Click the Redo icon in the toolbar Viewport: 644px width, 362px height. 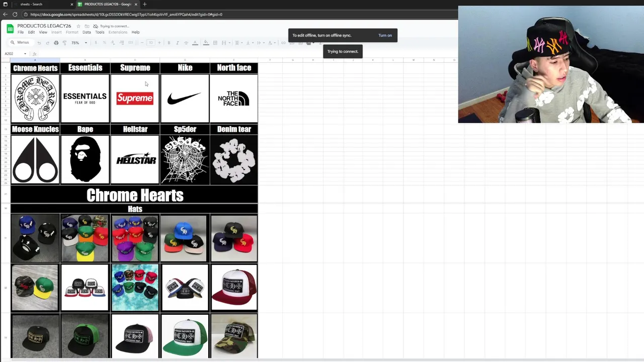[47, 43]
